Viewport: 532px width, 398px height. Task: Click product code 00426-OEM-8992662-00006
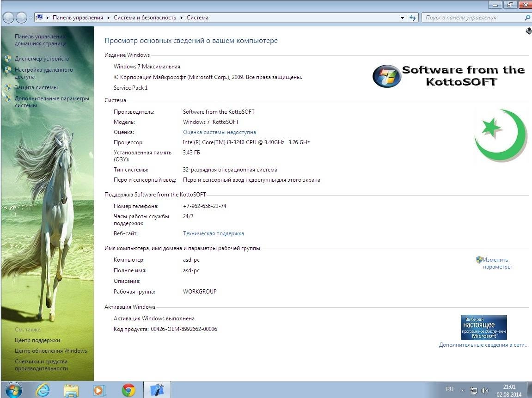183,329
